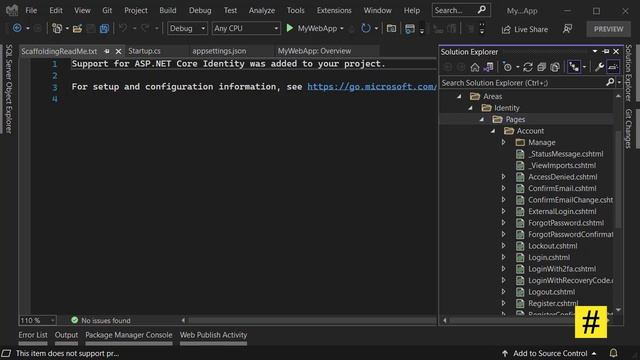Viewport: 640px width, 360px height.
Task: Expand the Manage folder
Action: coord(504,142)
